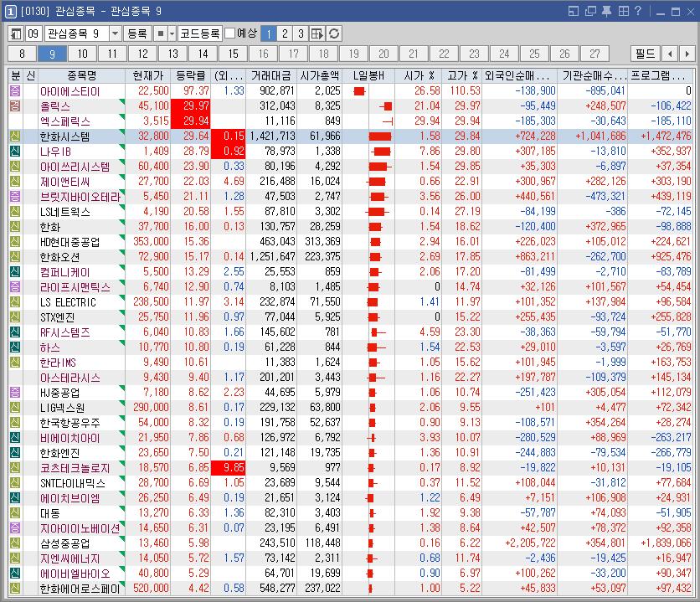Click the badge icon in the 라이프시맨틱스 row
Image resolution: width=700 pixels, height=602 pixels.
point(15,287)
